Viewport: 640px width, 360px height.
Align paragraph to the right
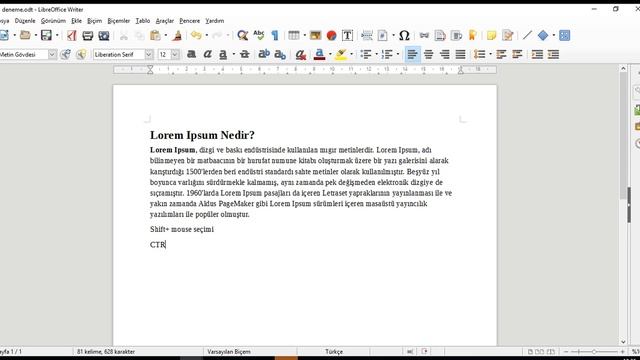pyautogui.click(x=444, y=54)
